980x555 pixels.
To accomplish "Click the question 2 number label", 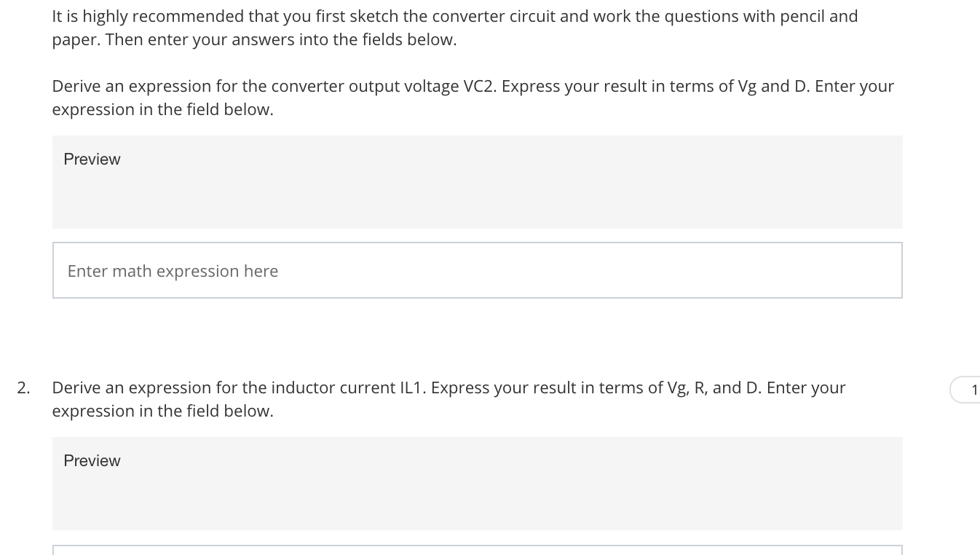I will (x=23, y=387).
